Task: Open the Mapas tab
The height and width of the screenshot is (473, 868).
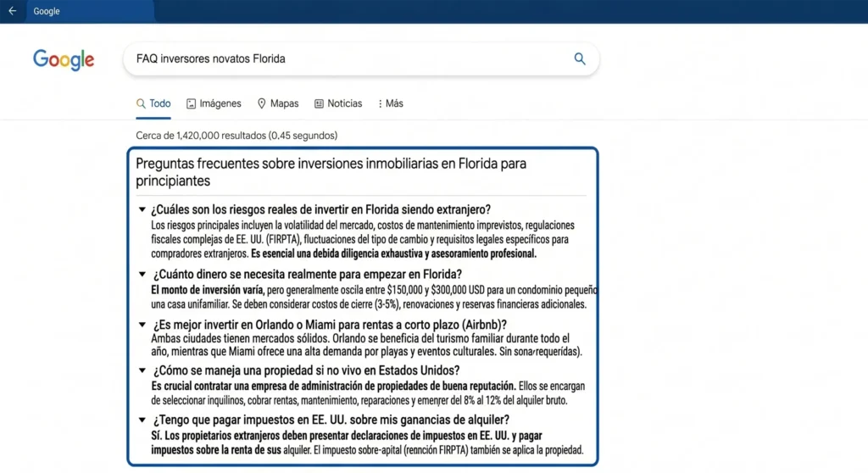Action: (x=278, y=103)
